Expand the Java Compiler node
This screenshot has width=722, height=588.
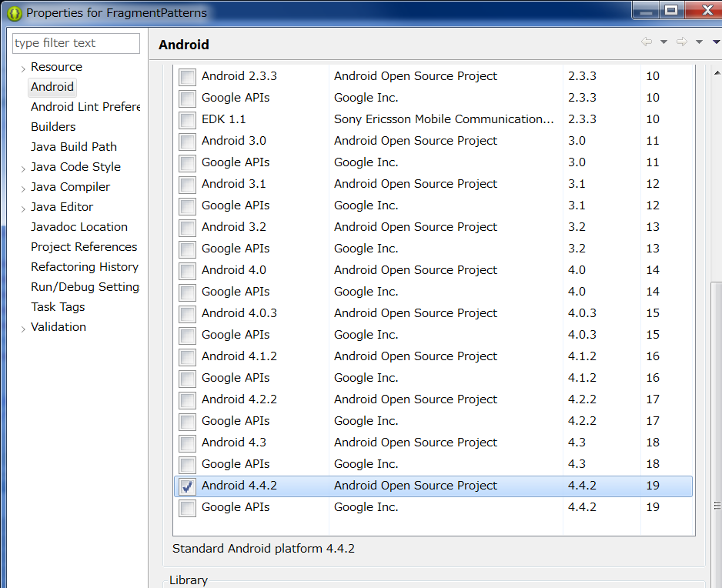(x=22, y=186)
